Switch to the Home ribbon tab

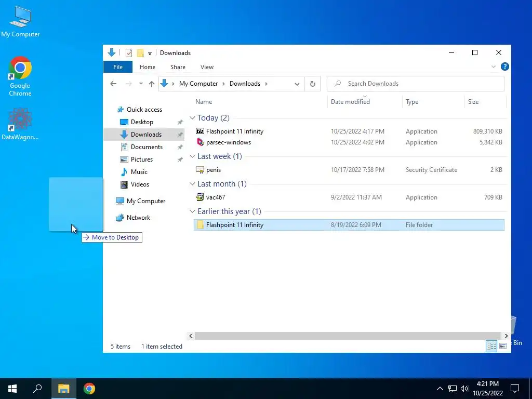click(x=147, y=67)
